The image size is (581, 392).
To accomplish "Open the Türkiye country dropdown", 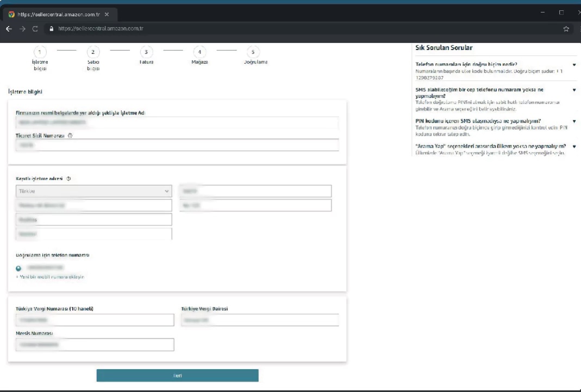I will [93, 191].
